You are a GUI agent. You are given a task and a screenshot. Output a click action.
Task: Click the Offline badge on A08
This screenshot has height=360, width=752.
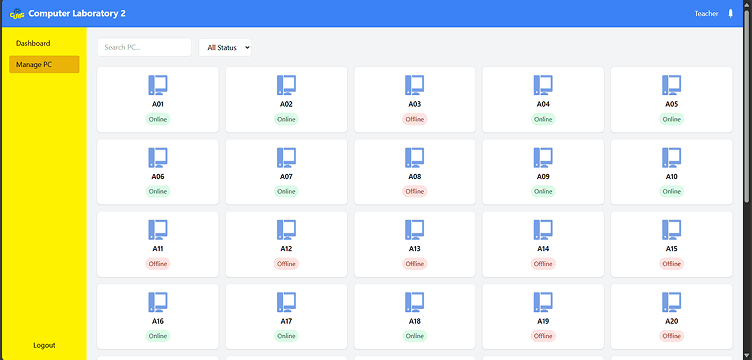click(415, 191)
